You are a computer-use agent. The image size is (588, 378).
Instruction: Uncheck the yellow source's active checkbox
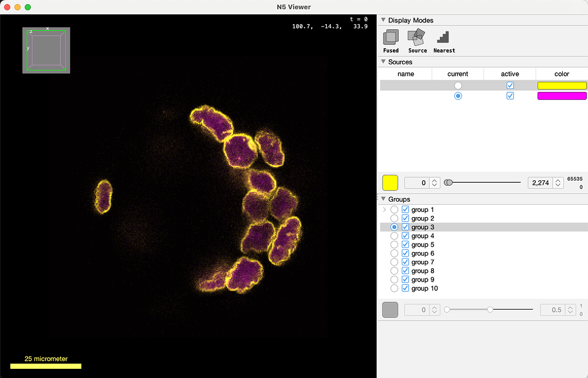[510, 85]
